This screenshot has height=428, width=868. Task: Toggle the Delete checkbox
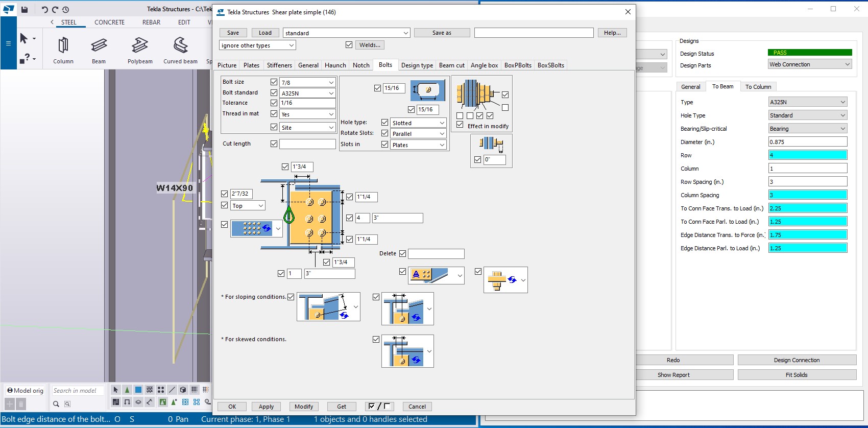tap(402, 253)
